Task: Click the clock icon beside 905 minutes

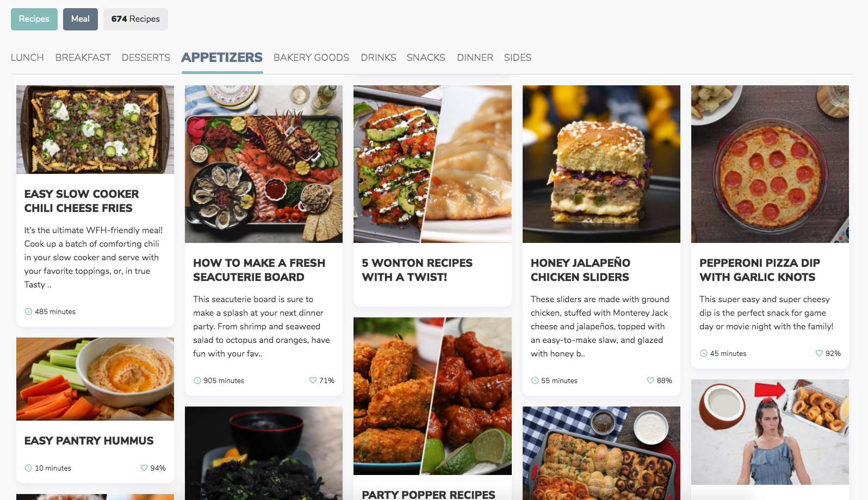Action: (197, 380)
